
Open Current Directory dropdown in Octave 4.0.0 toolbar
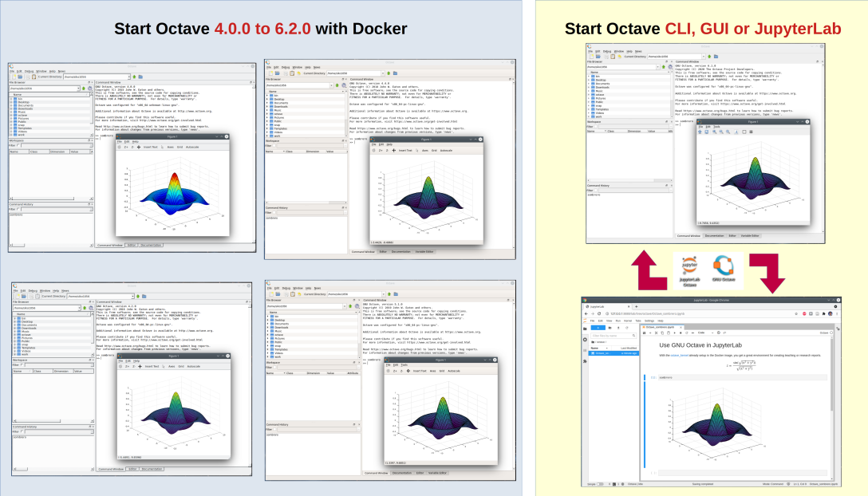(x=129, y=77)
